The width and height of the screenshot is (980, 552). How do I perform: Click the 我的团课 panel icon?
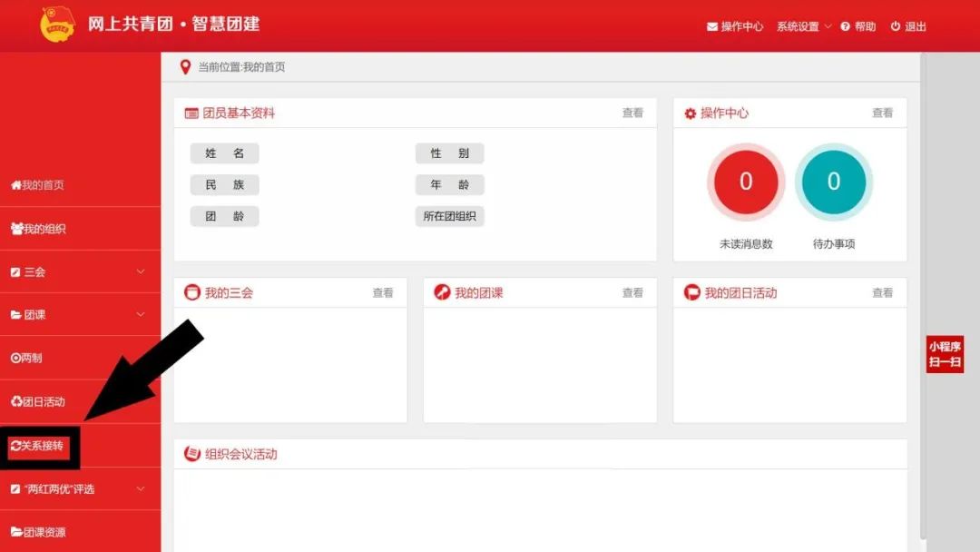click(x=442, y=292)
